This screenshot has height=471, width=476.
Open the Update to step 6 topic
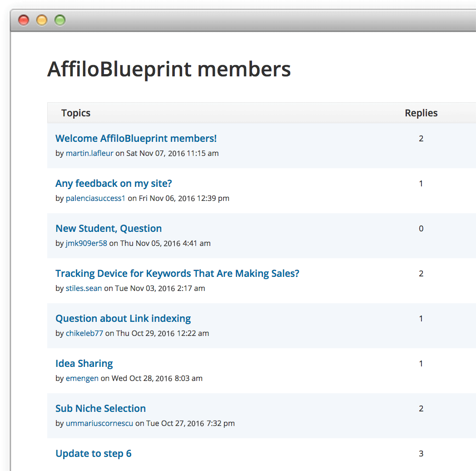point(93,454)
